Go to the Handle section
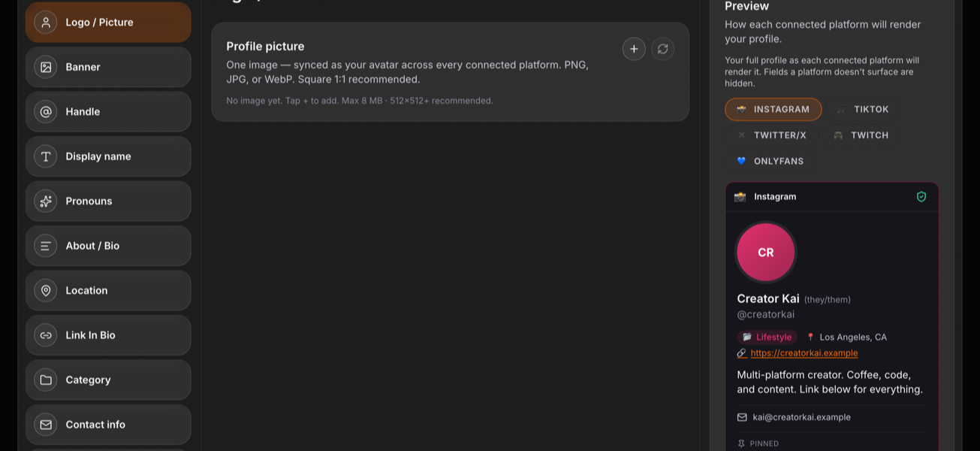Viewport: 980px width, 451px height. (x=108, y=112)
